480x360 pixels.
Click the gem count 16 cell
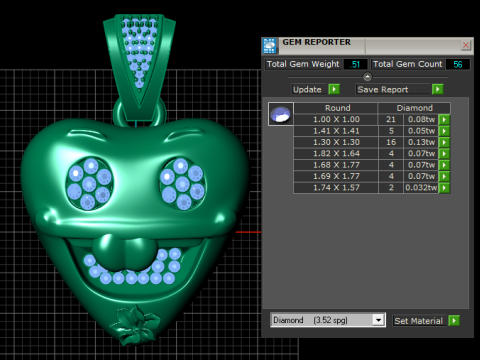point(391,142)
